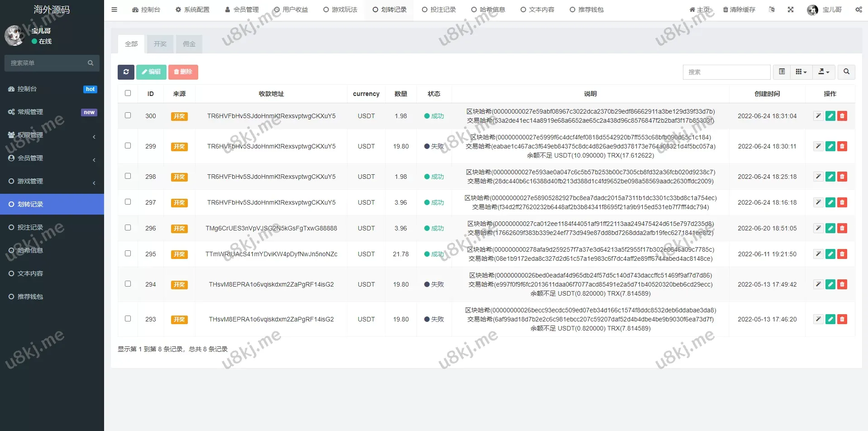
Task: Open the 投注记录 top navigation tab
Action: click(439, 10)
